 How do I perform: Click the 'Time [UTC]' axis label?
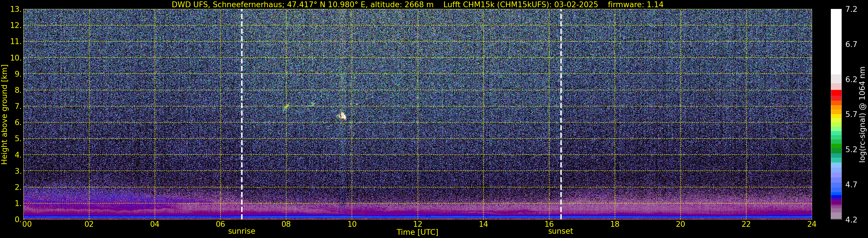coord(417,232)
